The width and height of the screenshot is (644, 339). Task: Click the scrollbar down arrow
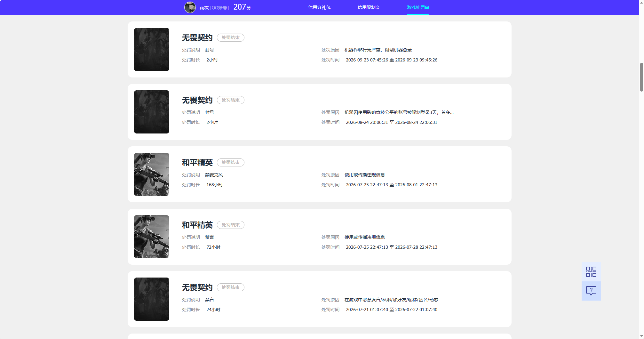pos(641,336)
